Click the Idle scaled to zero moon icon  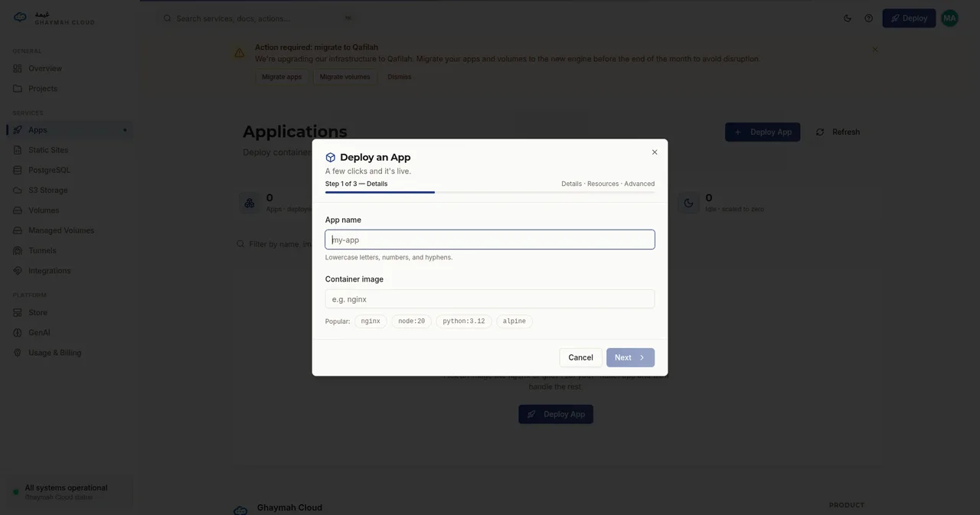688,203
